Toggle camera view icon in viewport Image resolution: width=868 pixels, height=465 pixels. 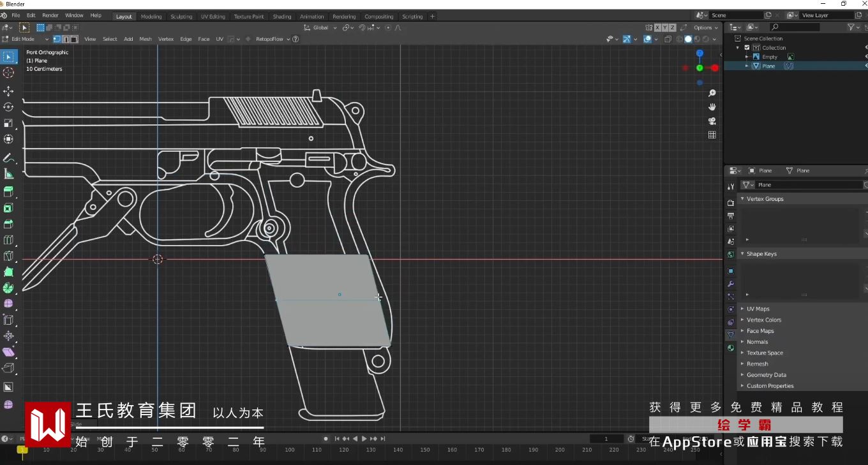point(712,121)
